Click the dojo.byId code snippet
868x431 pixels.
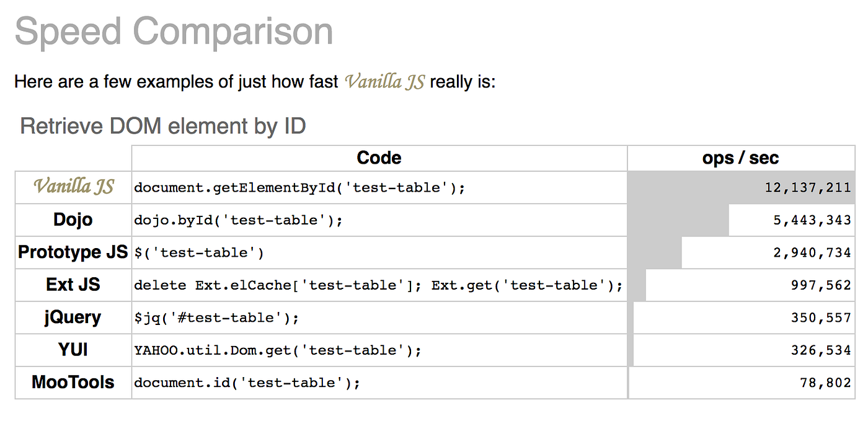238,220
